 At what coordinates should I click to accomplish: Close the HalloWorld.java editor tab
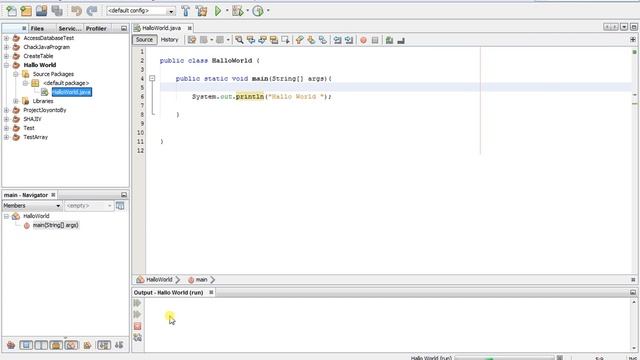tap(190, 28)
